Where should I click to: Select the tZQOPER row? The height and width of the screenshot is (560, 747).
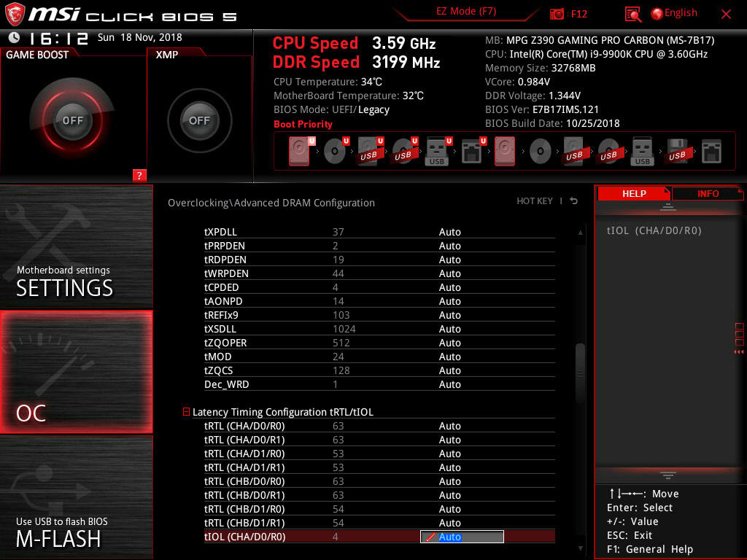click(x=379, y=343)
